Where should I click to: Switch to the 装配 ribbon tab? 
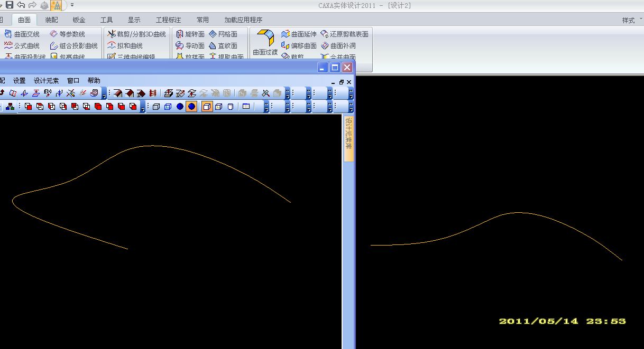click(x=51, y=20)
